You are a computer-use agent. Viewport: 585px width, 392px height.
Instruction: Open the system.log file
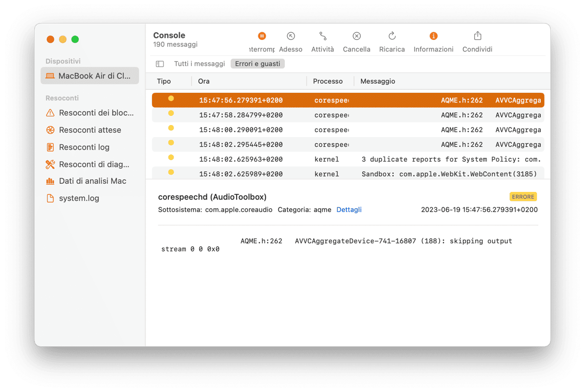(79, 198)
